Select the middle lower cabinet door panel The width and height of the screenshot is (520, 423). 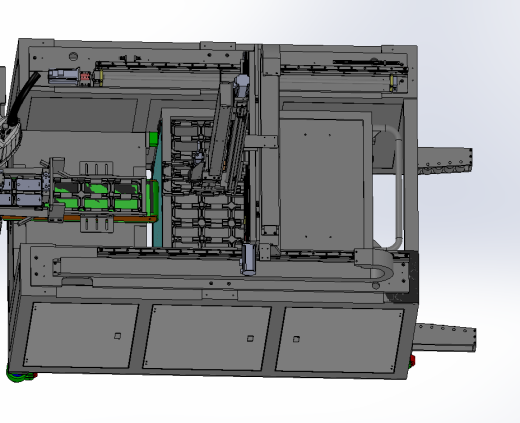(x=207, y=337)
